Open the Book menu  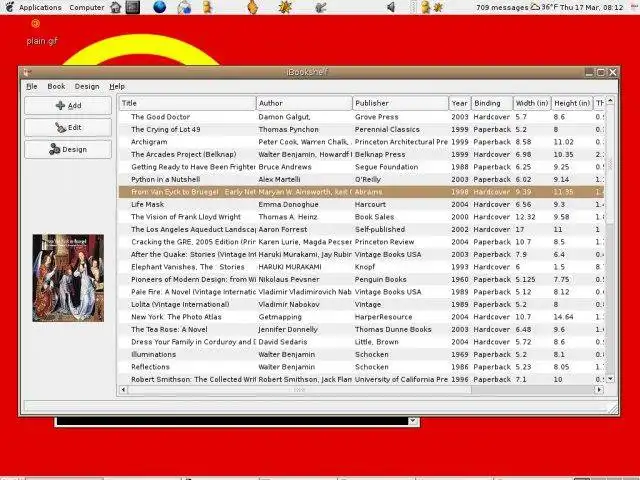pos(56,86)
